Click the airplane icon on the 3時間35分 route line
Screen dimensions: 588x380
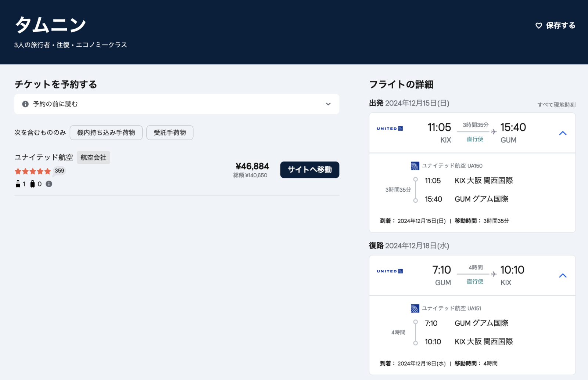pos(494,131)
